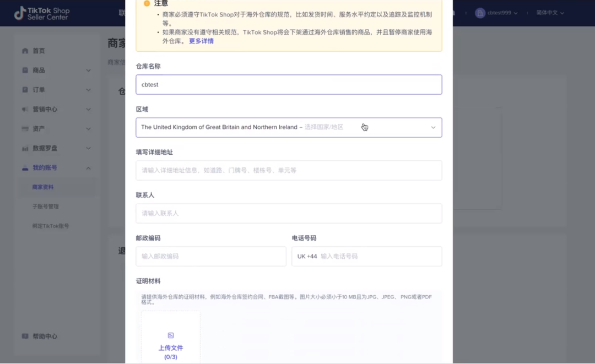Screen dimensions: 595x364
Task: Click the 帮助中心 help icon
Action: [24, 336]
